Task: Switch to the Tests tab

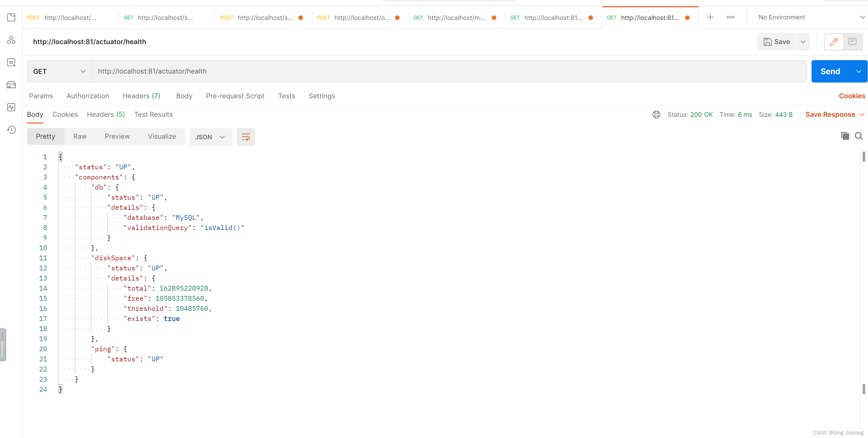Action: (x=286, y=95)
